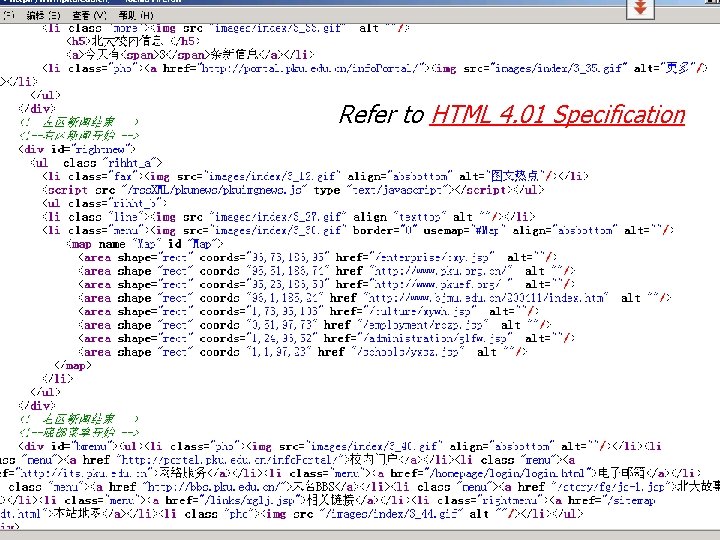Click area line with www.pkuef.org href
The width and height of the screenshot is (720, 540).
coord(326,285)
